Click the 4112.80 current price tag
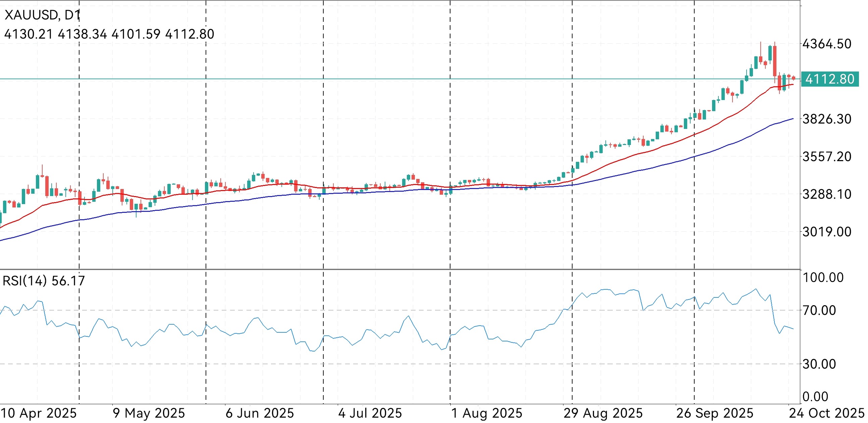Image resolution: width=868 pixels, height=423 pixels. coord(829,79)
